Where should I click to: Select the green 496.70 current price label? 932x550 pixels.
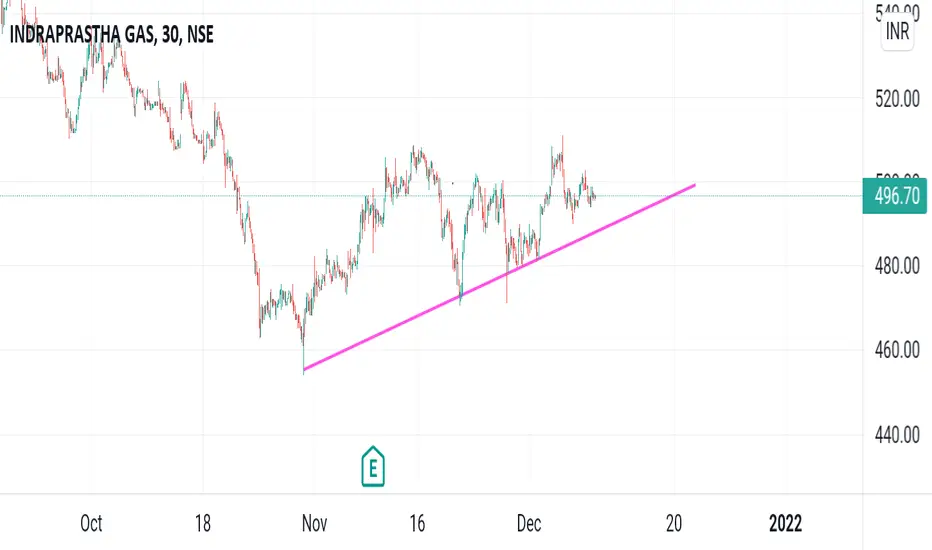895,196
